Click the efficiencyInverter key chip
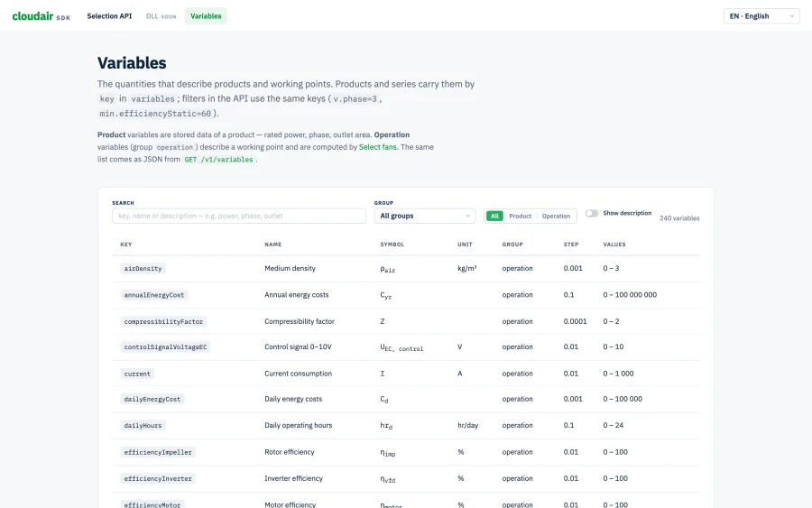 158,479
